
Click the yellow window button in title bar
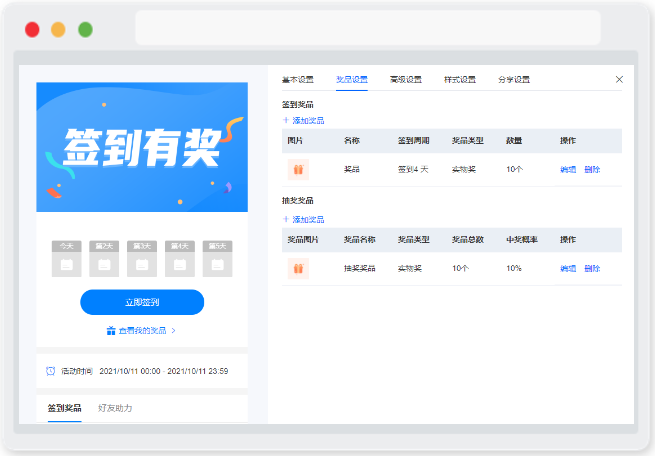58,30
